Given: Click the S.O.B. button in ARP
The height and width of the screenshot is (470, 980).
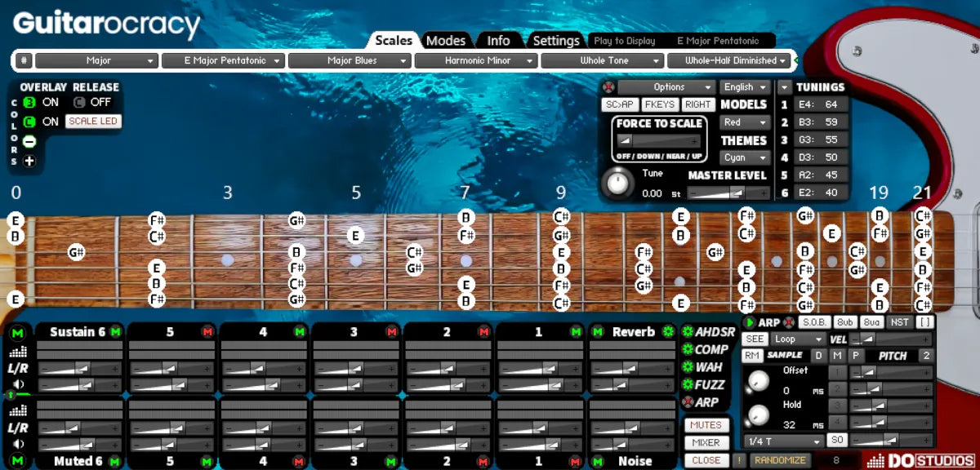Looking at the screenshot, I should pyautogui.click(x=815, y=322).
